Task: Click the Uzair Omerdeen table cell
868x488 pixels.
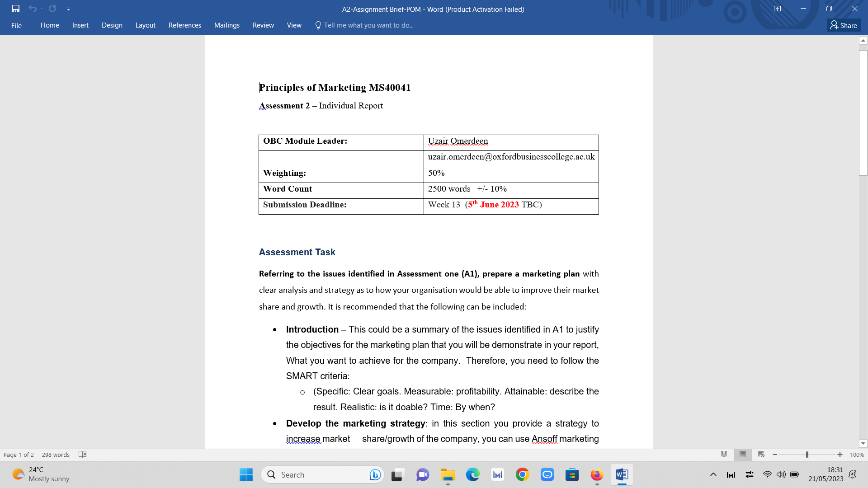Action: 511,142
